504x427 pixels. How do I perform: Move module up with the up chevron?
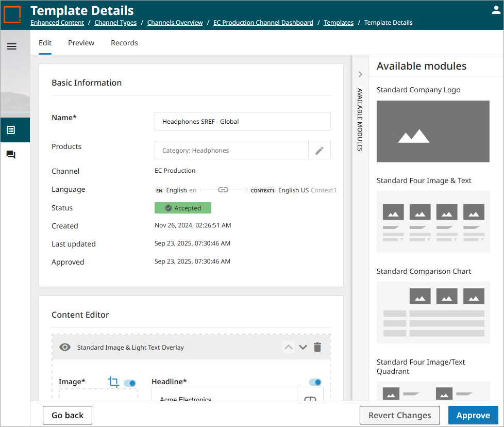(x=289, y=347)
